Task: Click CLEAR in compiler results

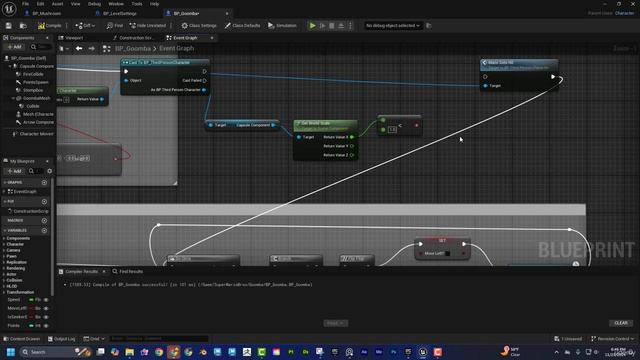Action: 621,323
